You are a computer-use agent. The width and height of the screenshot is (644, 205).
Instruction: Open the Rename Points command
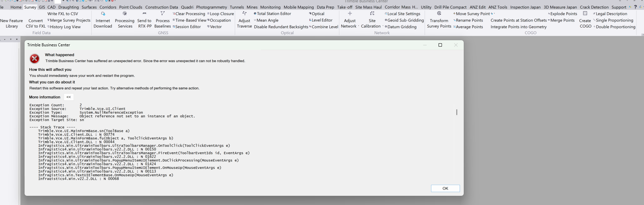(468, 20)
